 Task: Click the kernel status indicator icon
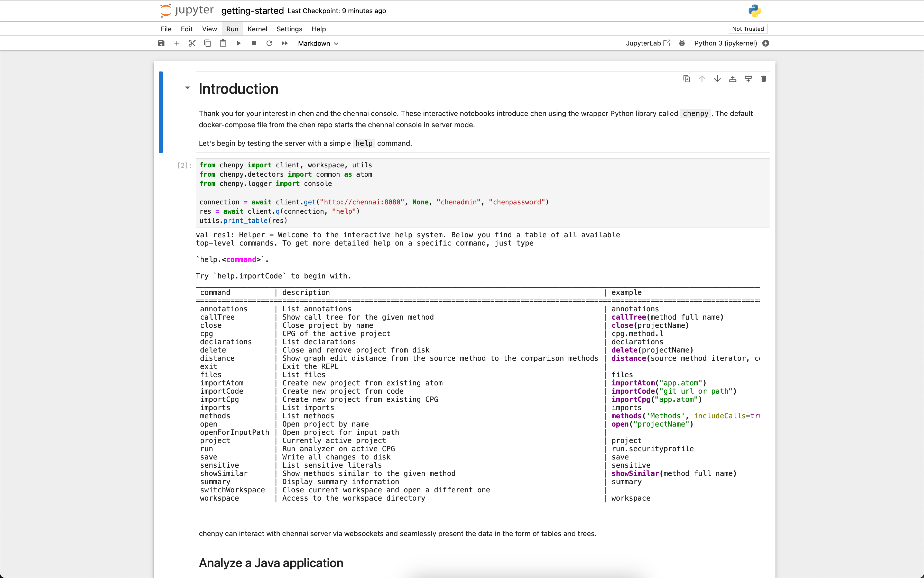(765, 43)
